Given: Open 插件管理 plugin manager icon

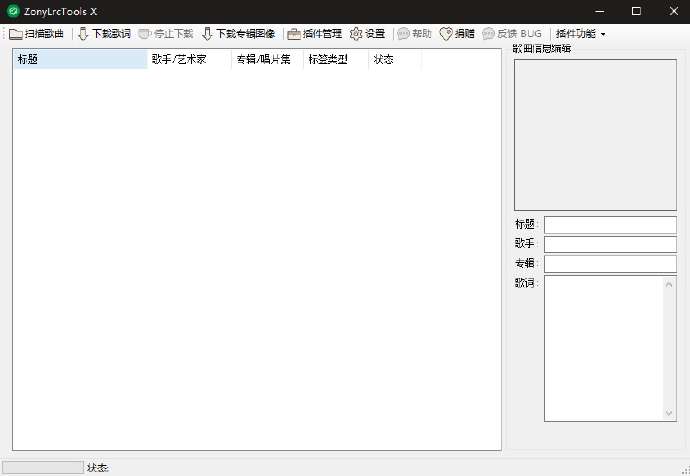Looking at the screenshot, I should click(294, 34).
